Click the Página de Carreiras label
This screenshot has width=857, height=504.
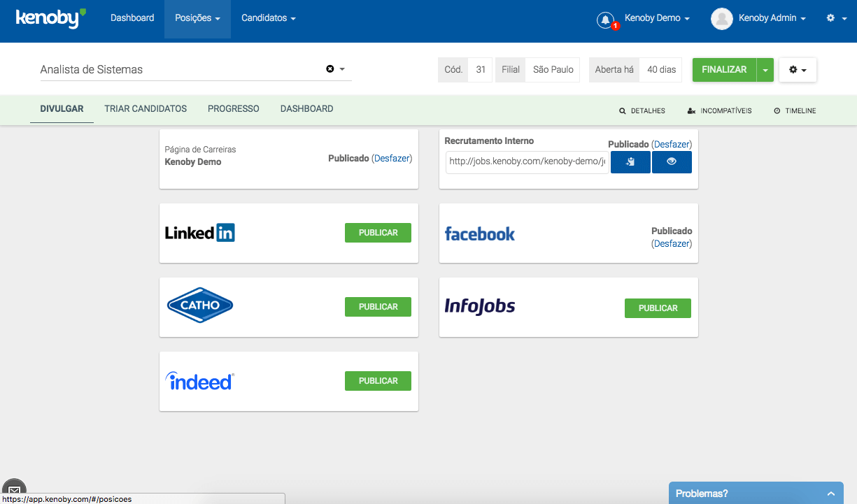point(200,150)
